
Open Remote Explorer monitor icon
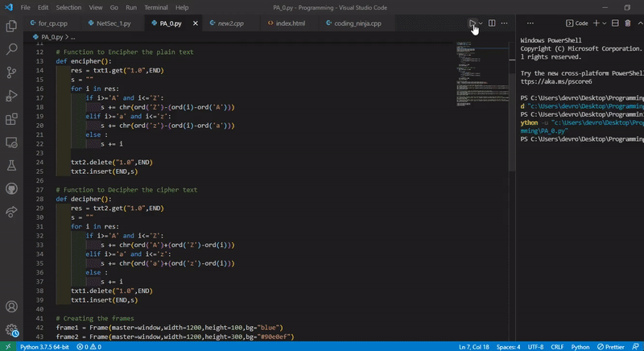[x=11, y=142]
